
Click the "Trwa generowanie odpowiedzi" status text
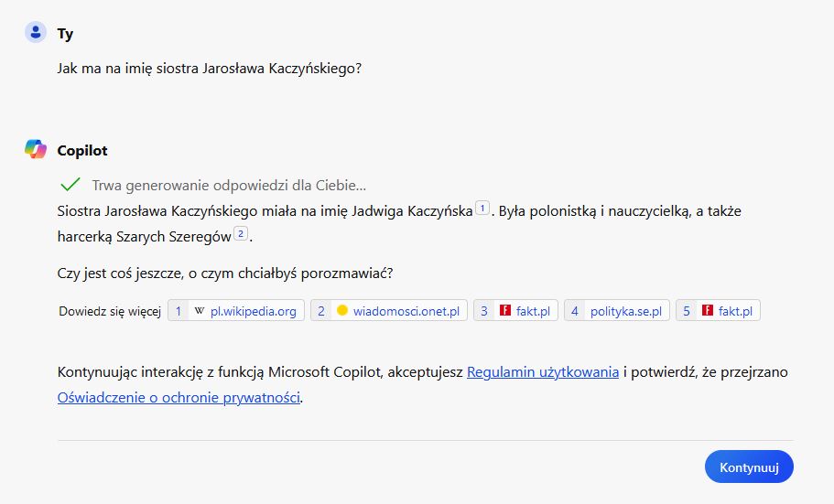click(229, 184)
